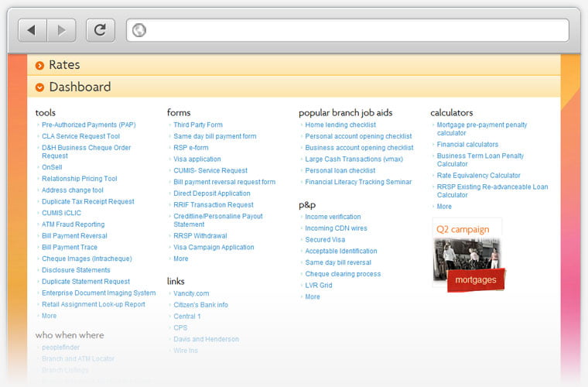Open Address change tool link
The image size is (588, 387).
coord(73,190)
